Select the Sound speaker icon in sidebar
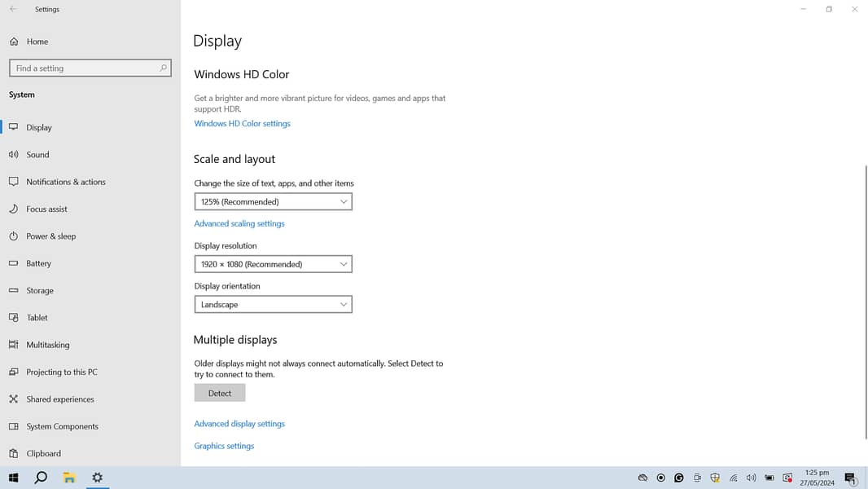This screenshot has width=868, height=489. pyautogui.click(x=14, y=155)
